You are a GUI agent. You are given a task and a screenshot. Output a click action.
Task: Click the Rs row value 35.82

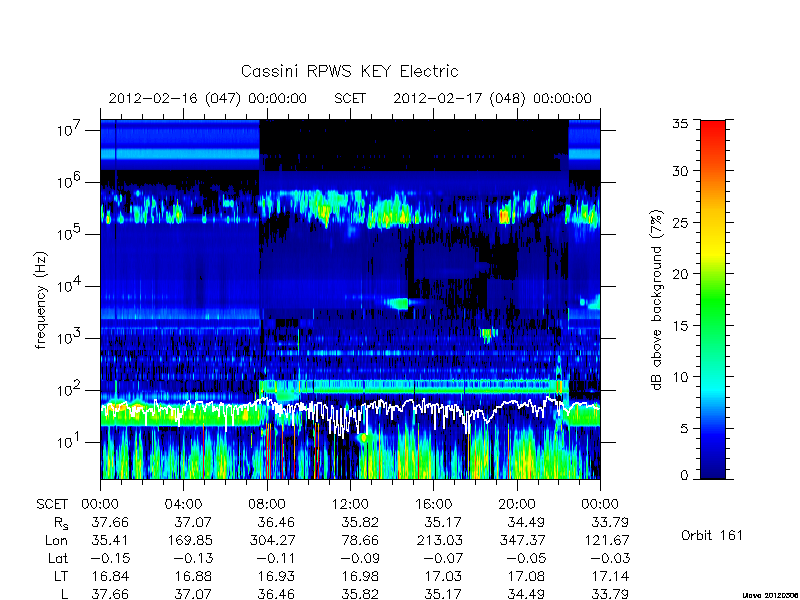coord(360,522)
